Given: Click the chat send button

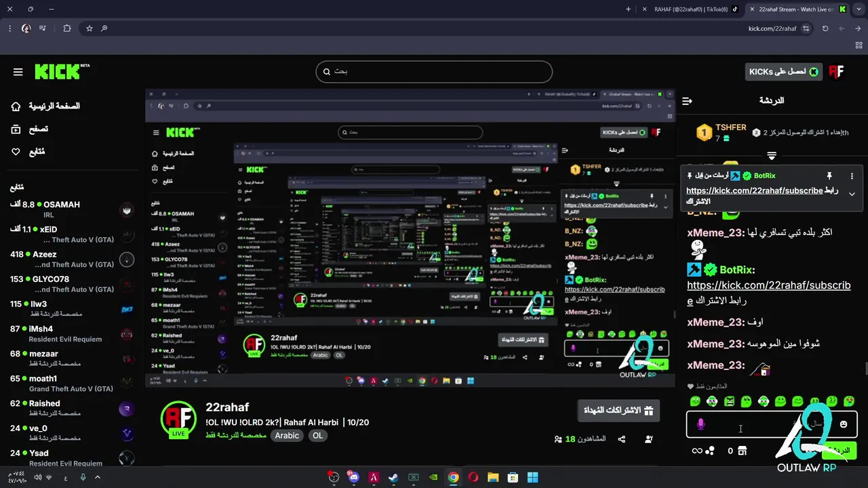Looking at the screenshot, I should coord(840,451).
